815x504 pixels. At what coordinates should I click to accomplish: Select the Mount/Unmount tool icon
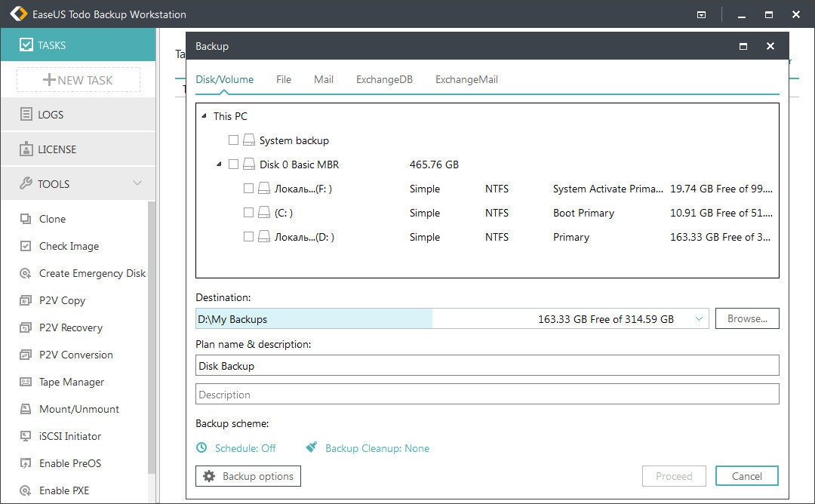[26, 409]
